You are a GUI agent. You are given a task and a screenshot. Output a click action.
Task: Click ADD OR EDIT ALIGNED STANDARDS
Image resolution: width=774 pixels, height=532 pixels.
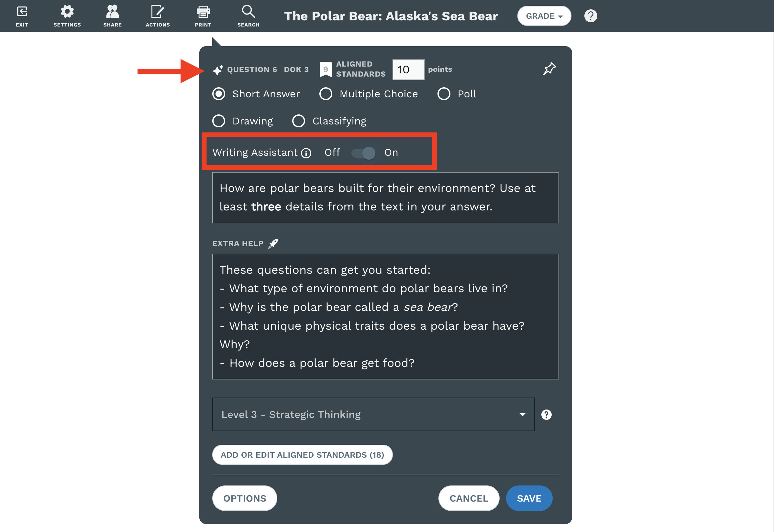[302, 454]
